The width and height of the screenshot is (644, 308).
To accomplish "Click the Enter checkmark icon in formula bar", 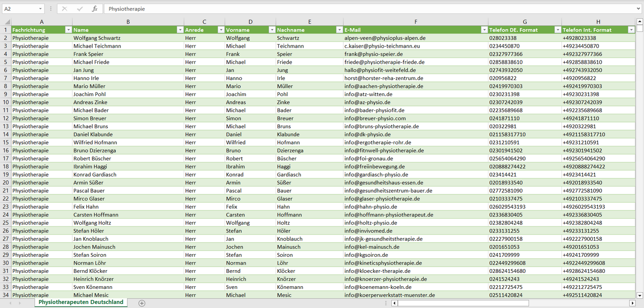I will click(x=80, y=9).
